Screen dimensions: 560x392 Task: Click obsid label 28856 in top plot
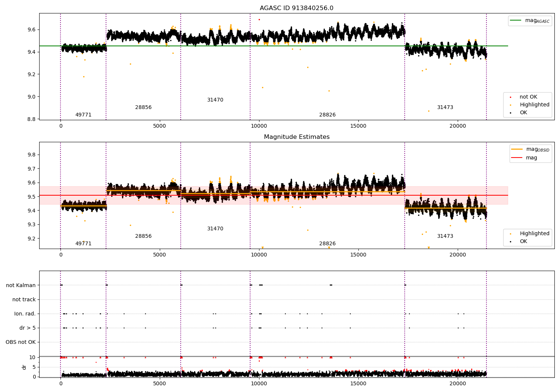tap(143, 108)
